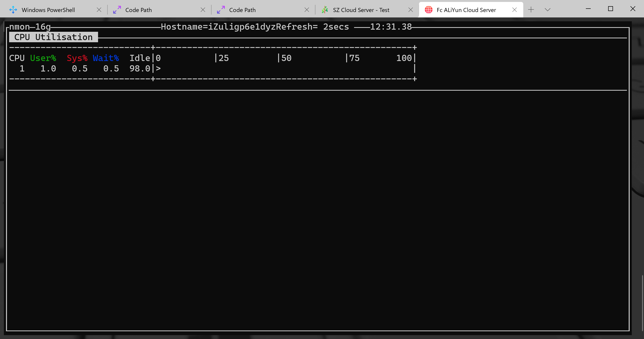The height and width of the screenshot is (339, 644).
Task: Close the first Code Path tab
Action: tap(203, 10)
